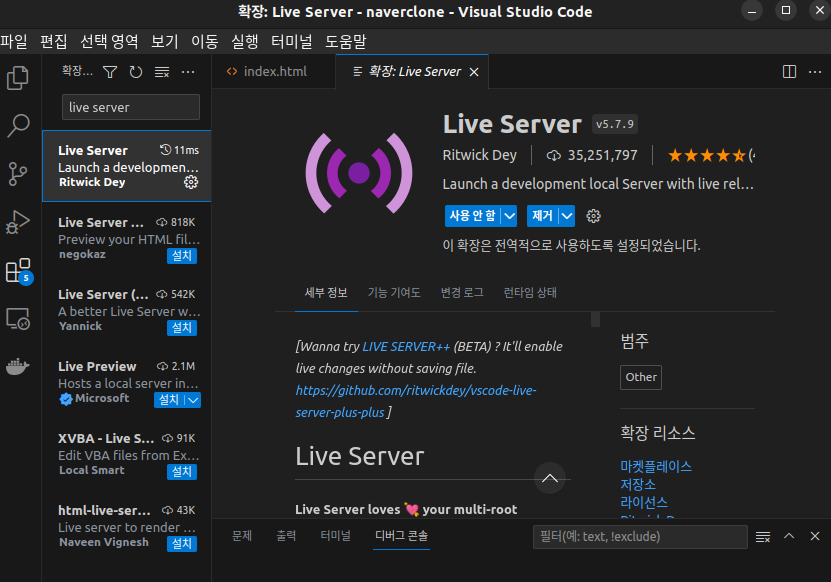This screenshot has height=582, width=831.
Task: Open Source Control view
Action: (18, 173)
